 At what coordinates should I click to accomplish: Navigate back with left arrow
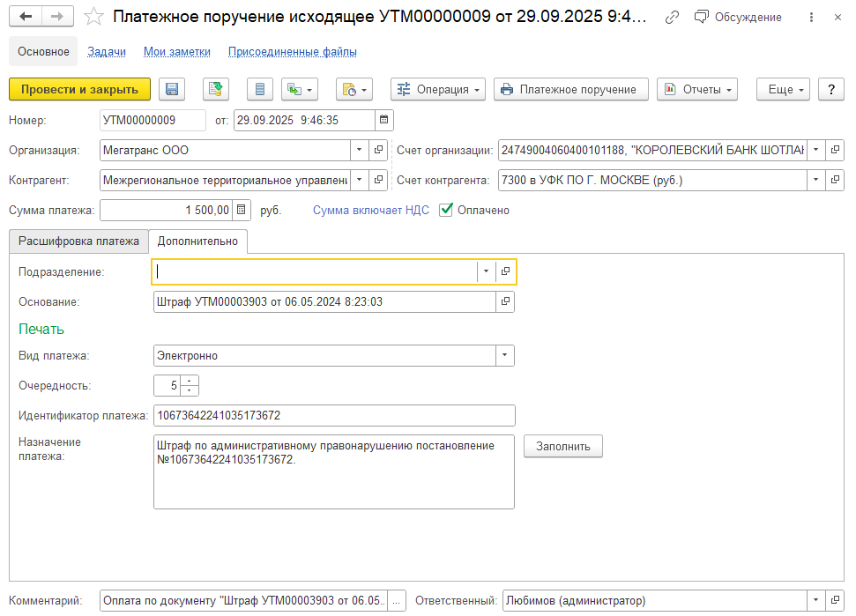[26, 17]
